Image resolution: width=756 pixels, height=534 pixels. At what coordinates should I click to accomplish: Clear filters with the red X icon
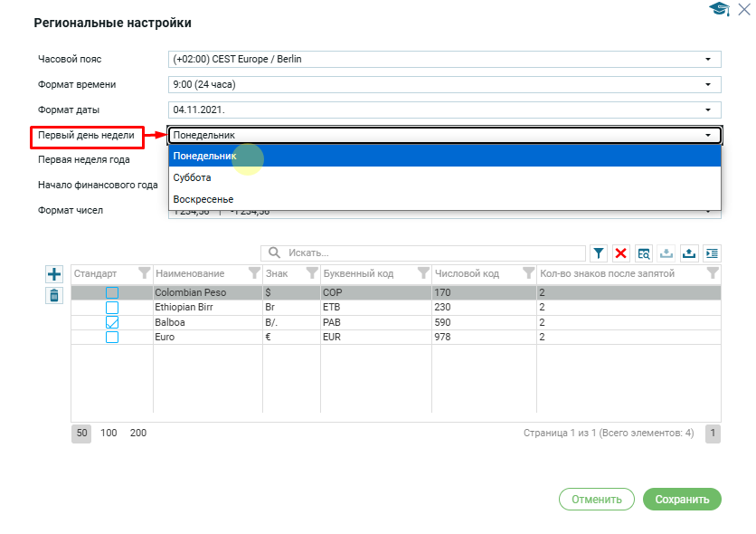[x=621, y=253]
